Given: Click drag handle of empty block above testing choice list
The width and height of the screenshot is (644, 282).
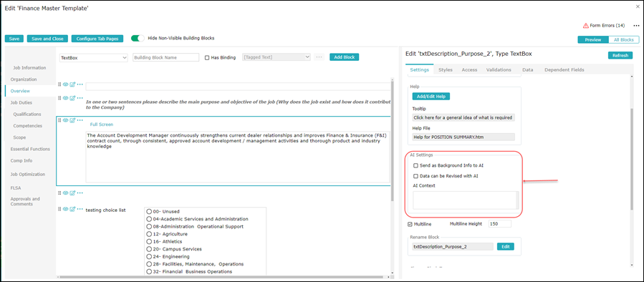Looking at the screenshot, I should 59,193.
